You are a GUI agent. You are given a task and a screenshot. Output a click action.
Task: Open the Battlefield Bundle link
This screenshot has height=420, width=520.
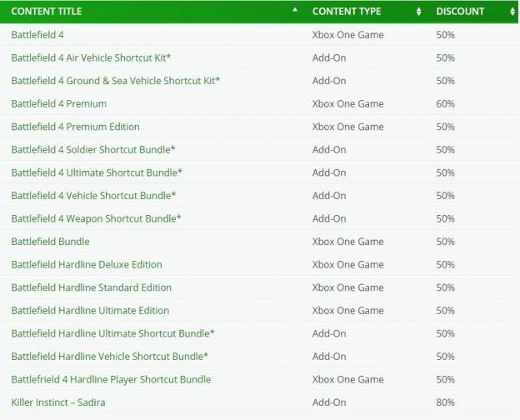[50, 242]
